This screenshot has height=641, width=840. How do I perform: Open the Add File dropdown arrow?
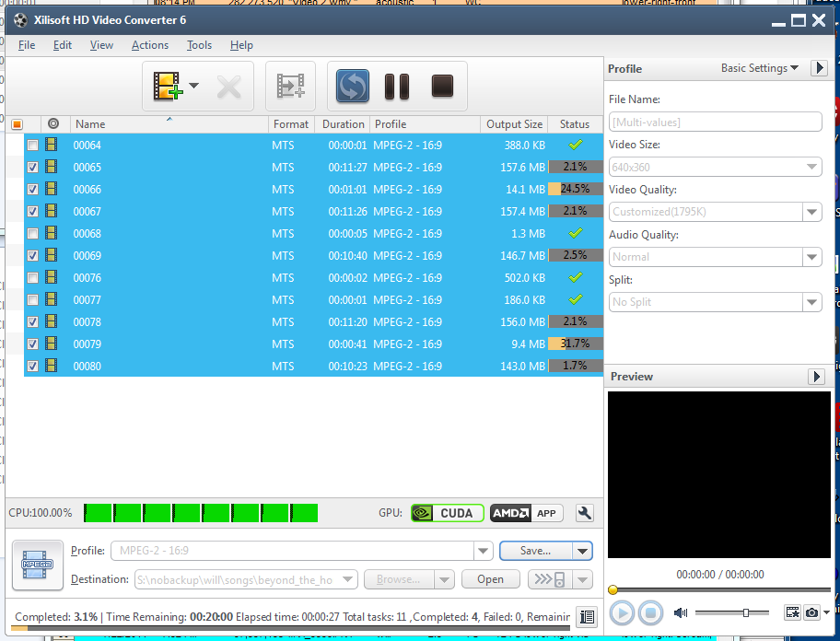(194, 85)
